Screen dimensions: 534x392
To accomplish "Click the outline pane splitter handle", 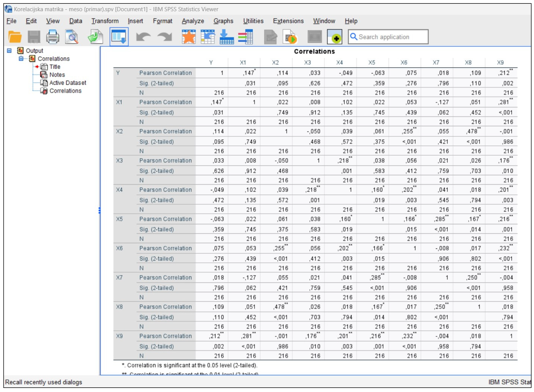I will tap(99, 210).
